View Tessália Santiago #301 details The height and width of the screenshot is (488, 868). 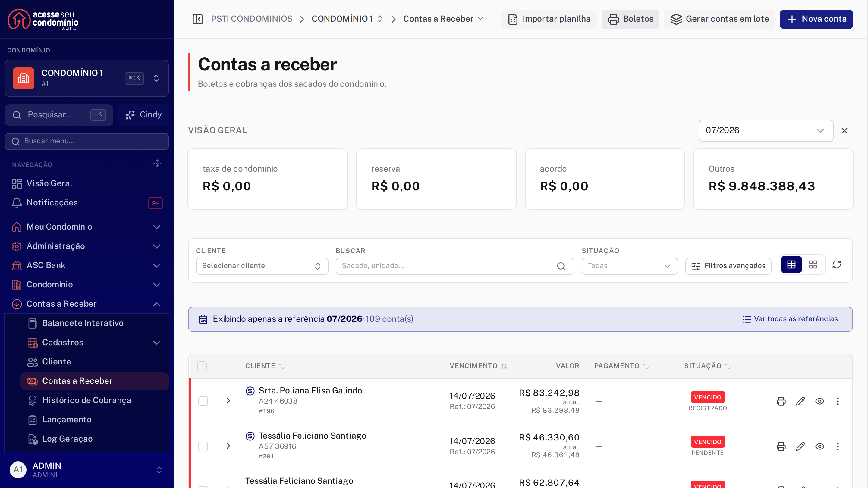click(819, 446)
